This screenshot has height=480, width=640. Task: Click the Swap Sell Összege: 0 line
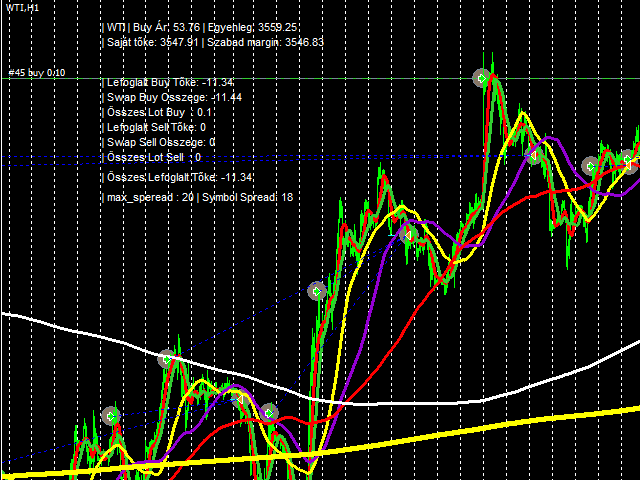158,142
